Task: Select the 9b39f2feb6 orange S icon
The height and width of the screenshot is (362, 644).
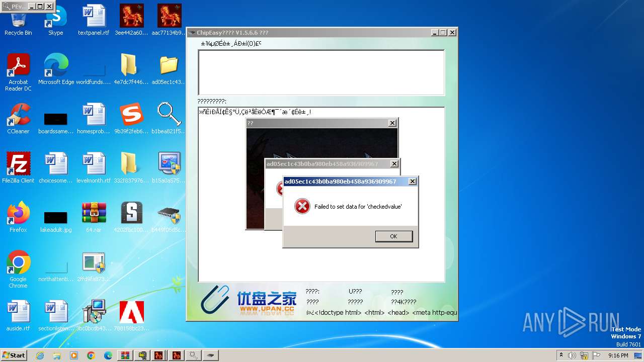Action: click(131, 119)
